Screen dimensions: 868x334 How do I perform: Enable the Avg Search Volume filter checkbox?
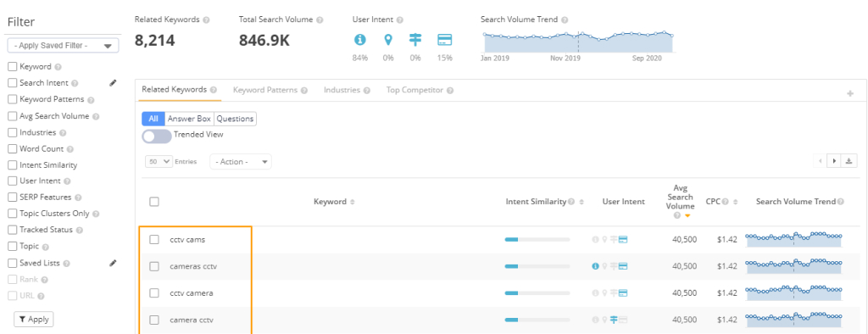pyautogui.click(x=12, y=116)
